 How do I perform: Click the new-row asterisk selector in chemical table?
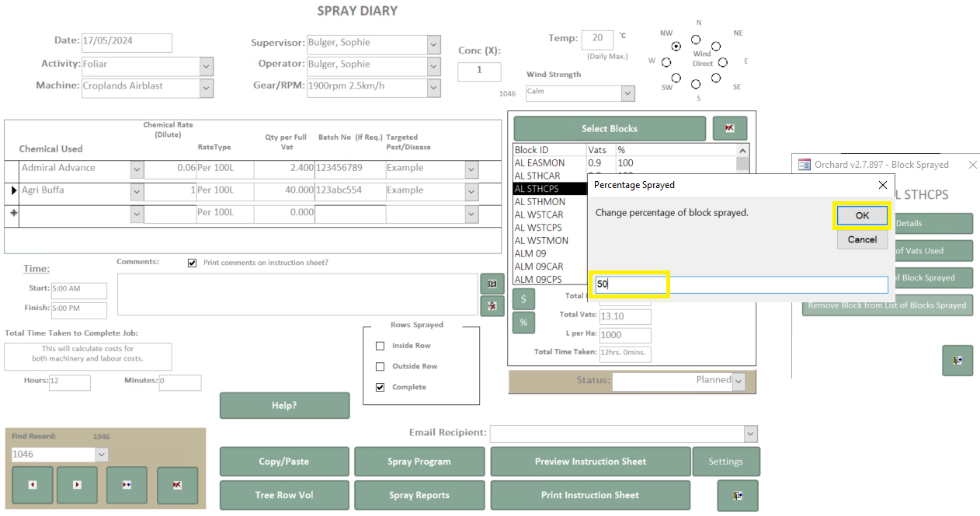pyautogui.click(x=12, y=212)
